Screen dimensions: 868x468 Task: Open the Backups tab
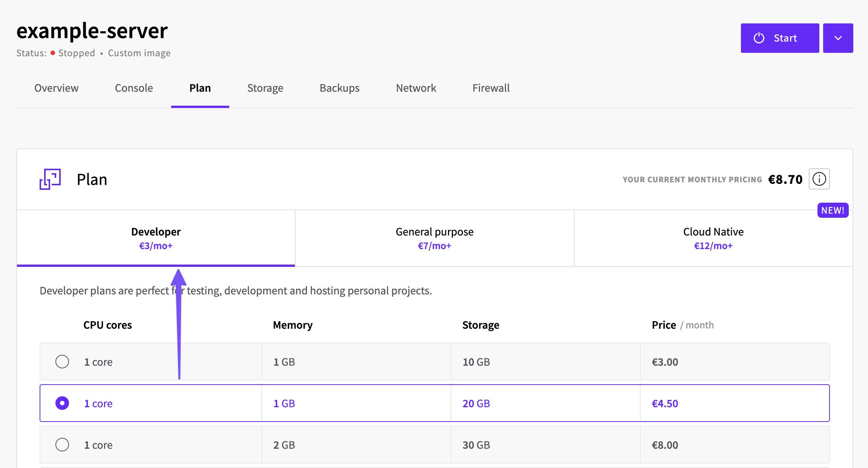340,88
